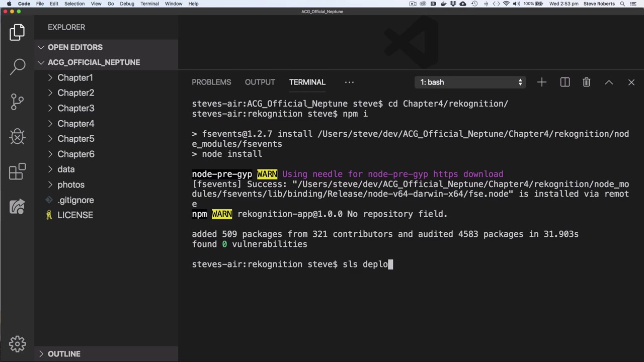
Task: Open the Help menu
Action: pos(193,4)
